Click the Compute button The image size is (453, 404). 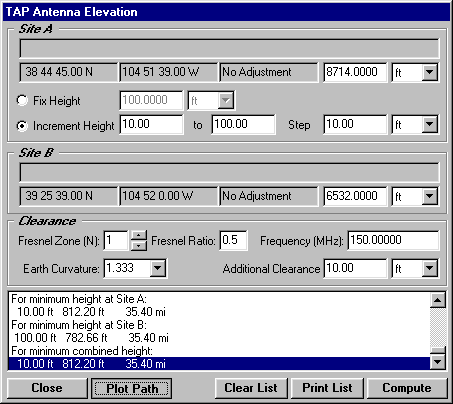(407, 388)
